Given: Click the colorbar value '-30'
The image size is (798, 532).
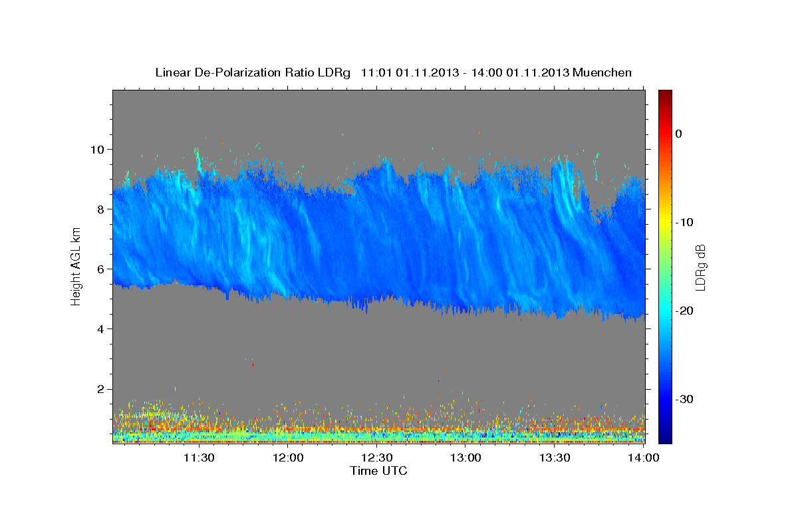Looking at the screenshot, I should [684, 399].
